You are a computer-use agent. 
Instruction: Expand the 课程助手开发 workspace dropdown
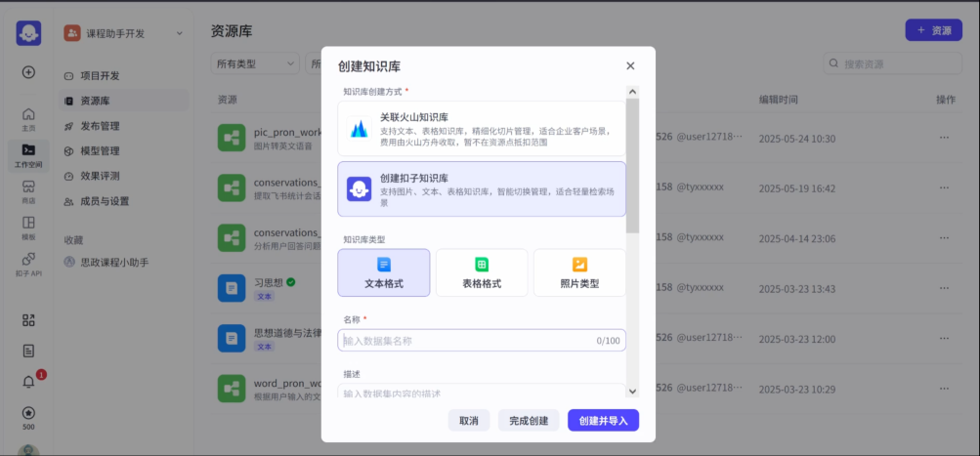pyautogui.click(x=179, y=34)
